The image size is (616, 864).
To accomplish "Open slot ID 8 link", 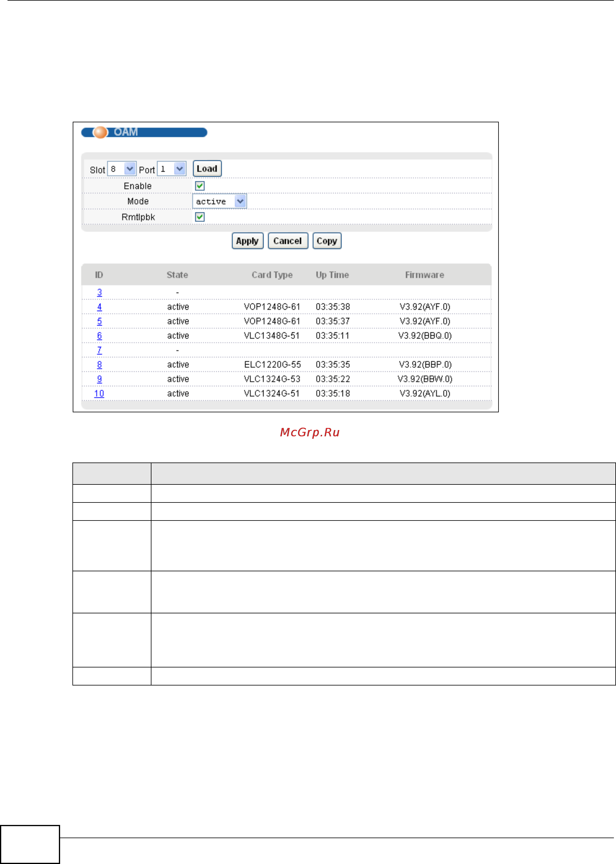I will click(x=99, y=365).
